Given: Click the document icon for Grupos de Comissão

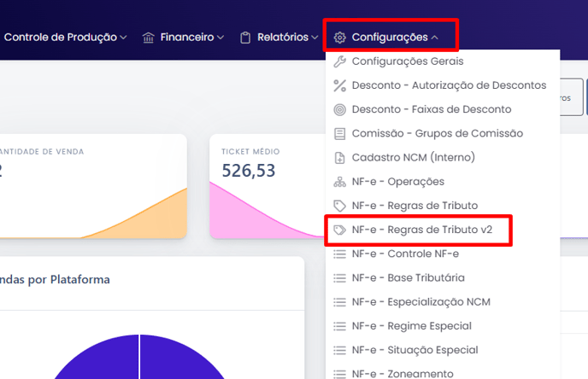Looking at the screenshot, I should (x=339, y=133).
